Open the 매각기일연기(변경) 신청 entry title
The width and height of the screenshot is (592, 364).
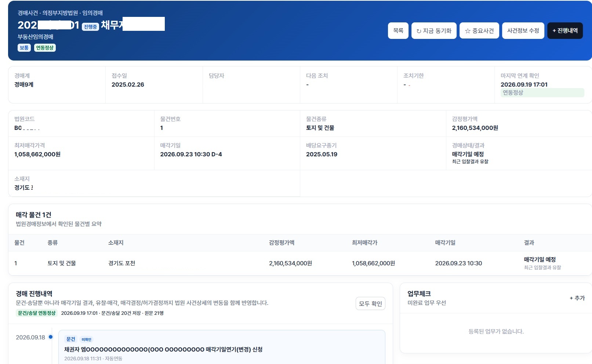pos(163,349)
